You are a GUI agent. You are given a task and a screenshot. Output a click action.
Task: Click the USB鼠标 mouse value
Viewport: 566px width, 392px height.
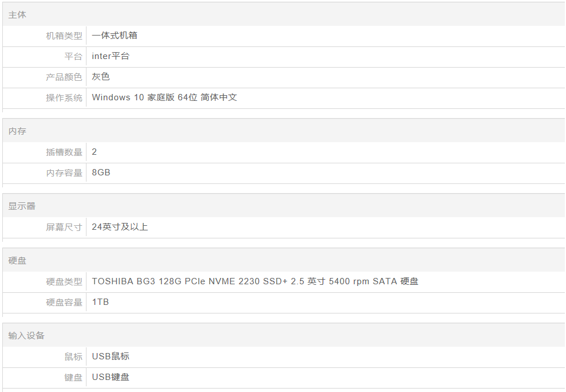(x=111, y=356)
